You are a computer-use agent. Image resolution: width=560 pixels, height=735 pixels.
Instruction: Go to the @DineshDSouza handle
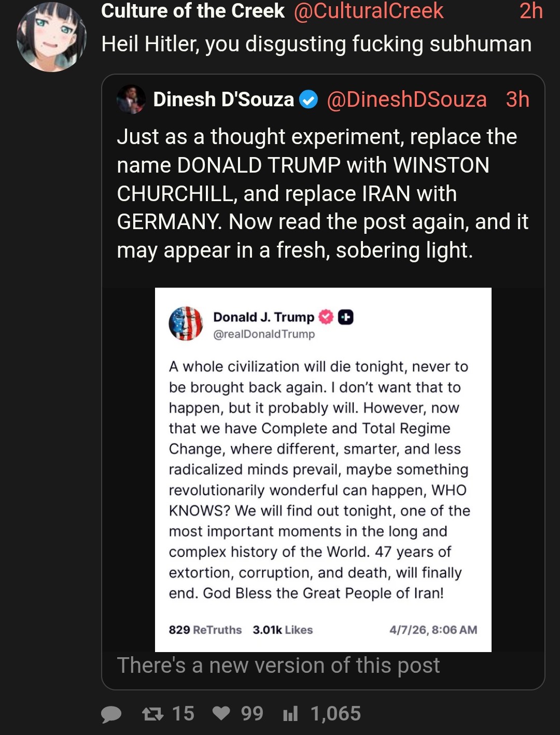coord(407,100)
